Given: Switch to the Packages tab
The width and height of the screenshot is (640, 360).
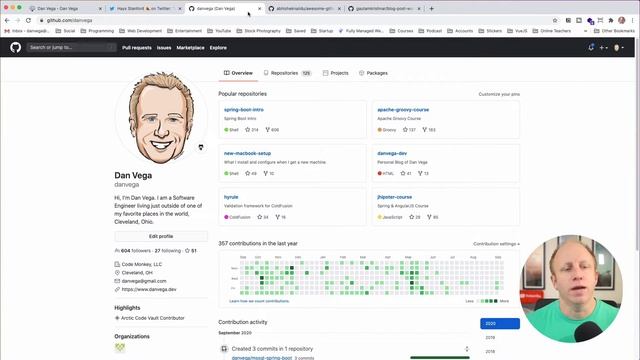Looking at the screenshot, I should (x=373, y=73).
